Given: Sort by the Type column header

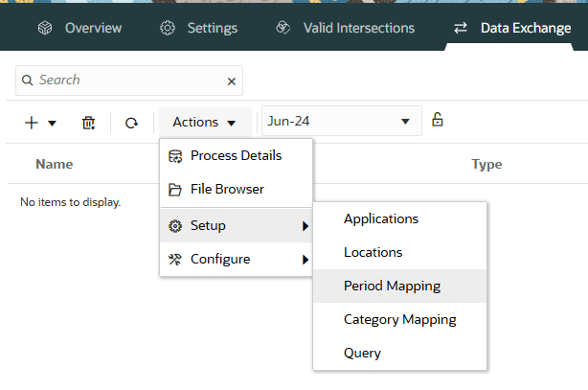Looking at the screenshot, I should click(486, 165).
